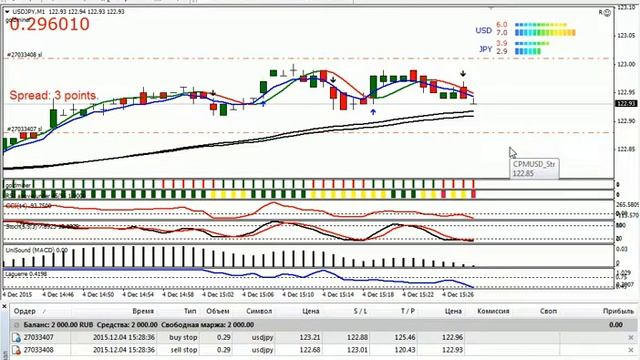Click the take profit value 125.46
Image resolution: width=640 pixels, height=360 pixels.
click(406, 338)
